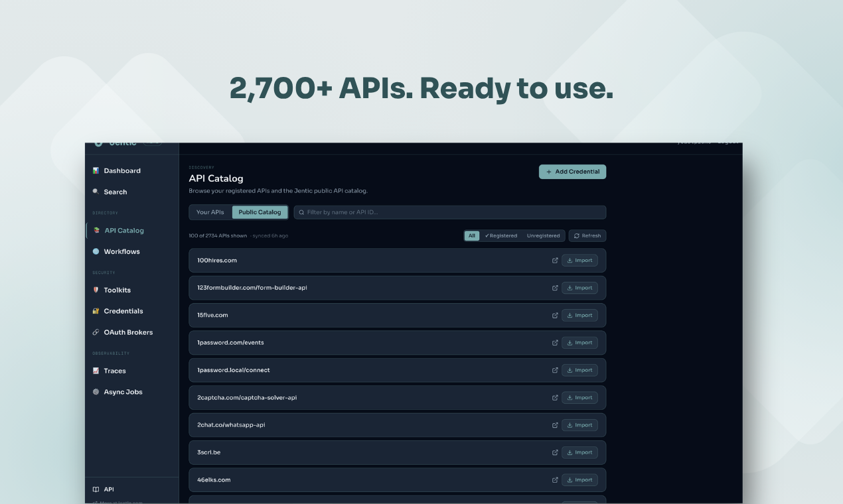
Task: Click the Refresh button
Action: 587,235
